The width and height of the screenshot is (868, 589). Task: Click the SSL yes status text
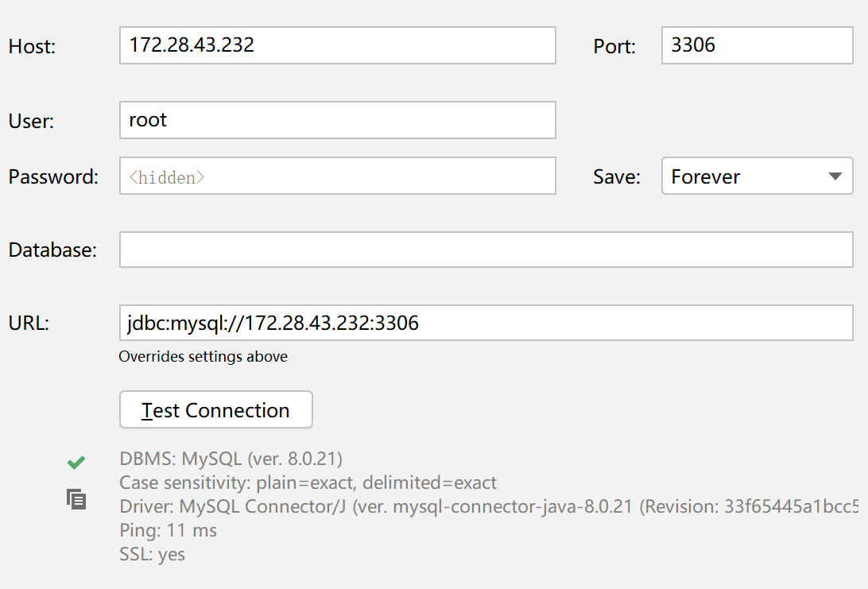point(151,553)
